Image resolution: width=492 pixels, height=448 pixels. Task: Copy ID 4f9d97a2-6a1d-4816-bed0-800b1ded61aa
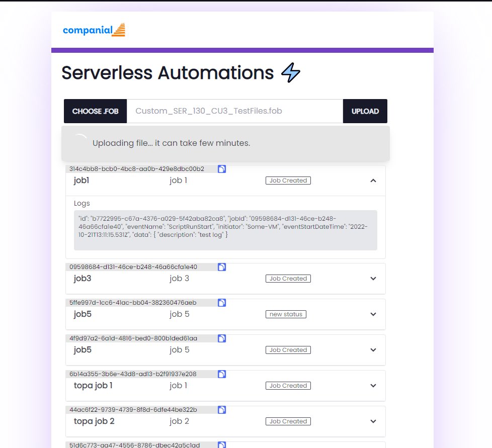222,338
